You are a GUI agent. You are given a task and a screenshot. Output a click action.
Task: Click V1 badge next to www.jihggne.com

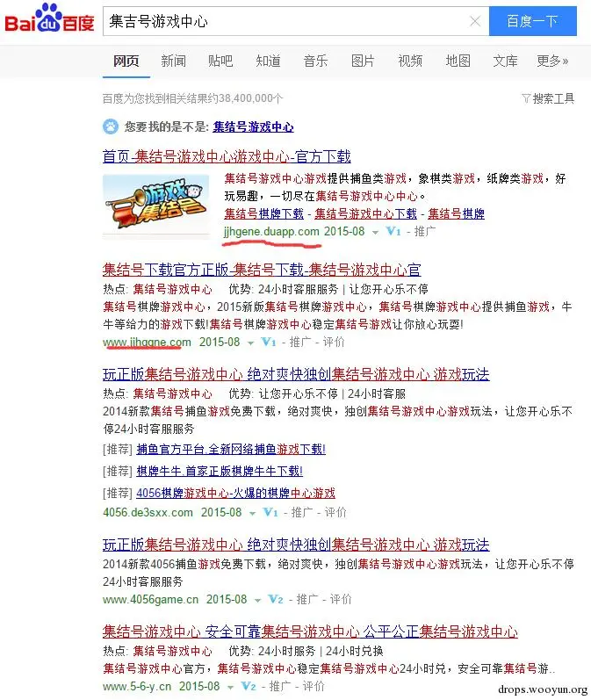[x=268, y=342]
